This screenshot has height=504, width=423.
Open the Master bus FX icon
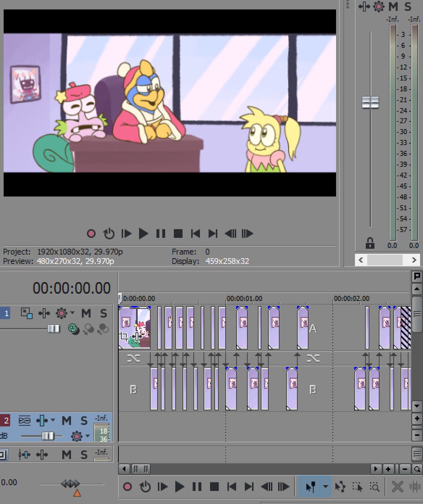coord(364,6)
